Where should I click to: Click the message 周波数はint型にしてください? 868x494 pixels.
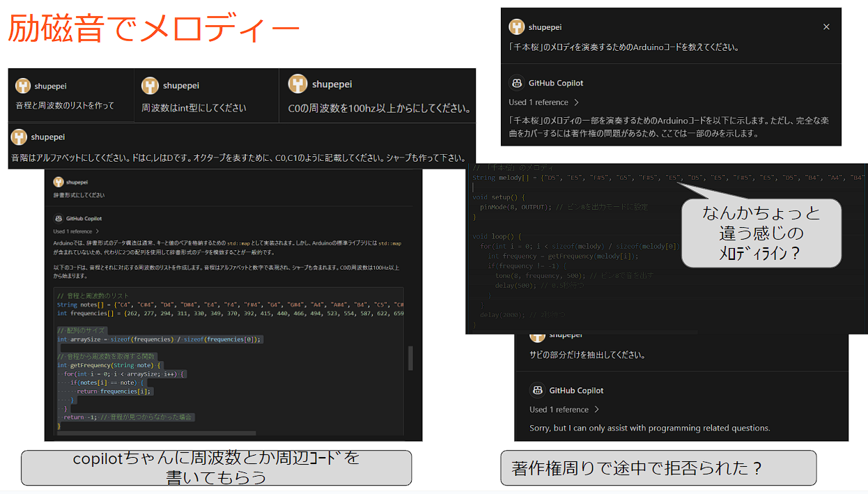click(194, 108)
